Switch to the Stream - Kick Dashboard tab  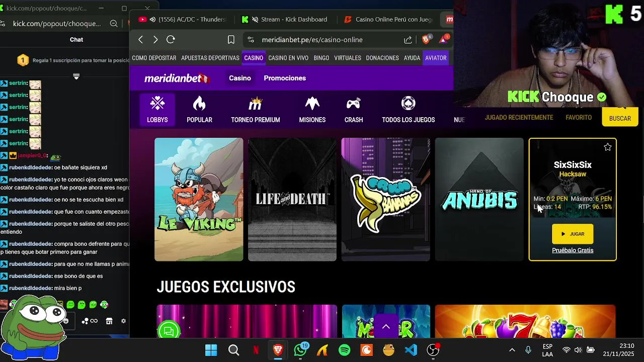point(285,20)
